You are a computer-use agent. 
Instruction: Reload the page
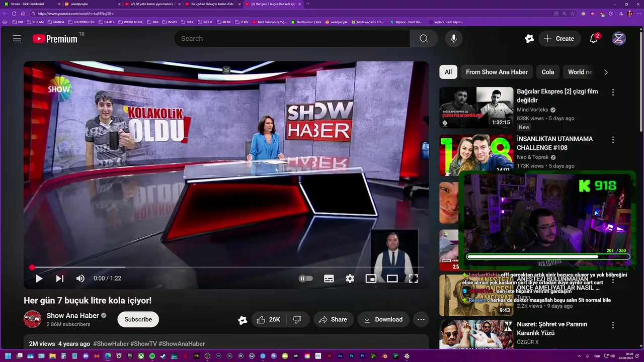[x=14, y=14]
